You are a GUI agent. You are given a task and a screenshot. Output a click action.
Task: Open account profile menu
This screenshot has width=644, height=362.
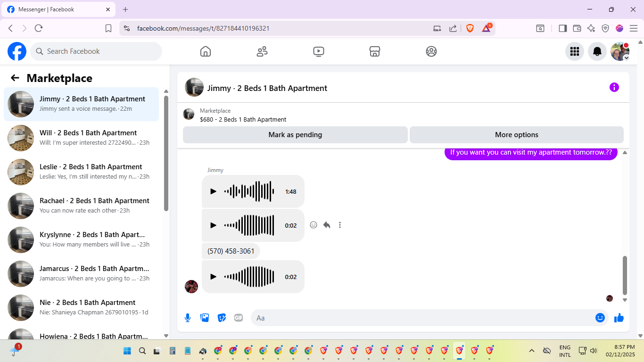tap(620, 51)
